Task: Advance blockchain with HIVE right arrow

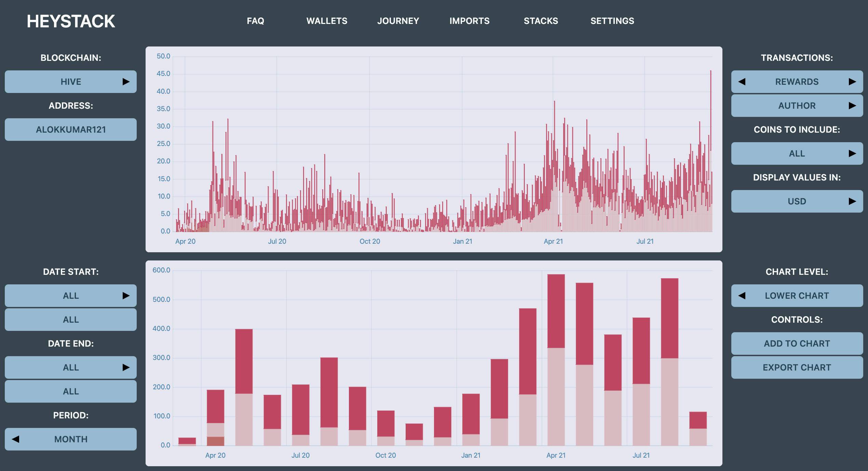Action: click(x=126, y=82)
